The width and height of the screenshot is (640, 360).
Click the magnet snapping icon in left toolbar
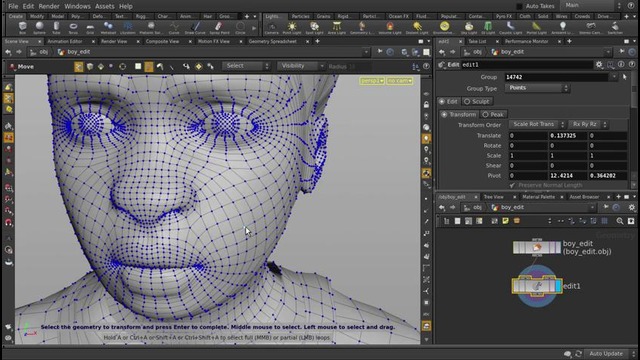pos(9,222)
